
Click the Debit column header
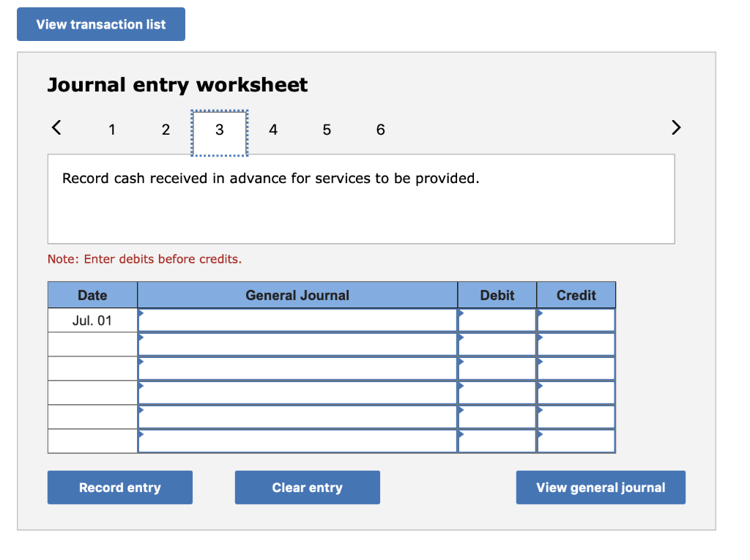pyautogui.click(x=497, y=295)
